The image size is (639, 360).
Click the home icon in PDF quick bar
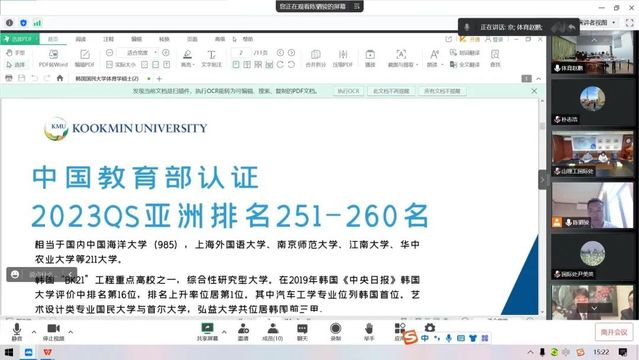[60, 78]
